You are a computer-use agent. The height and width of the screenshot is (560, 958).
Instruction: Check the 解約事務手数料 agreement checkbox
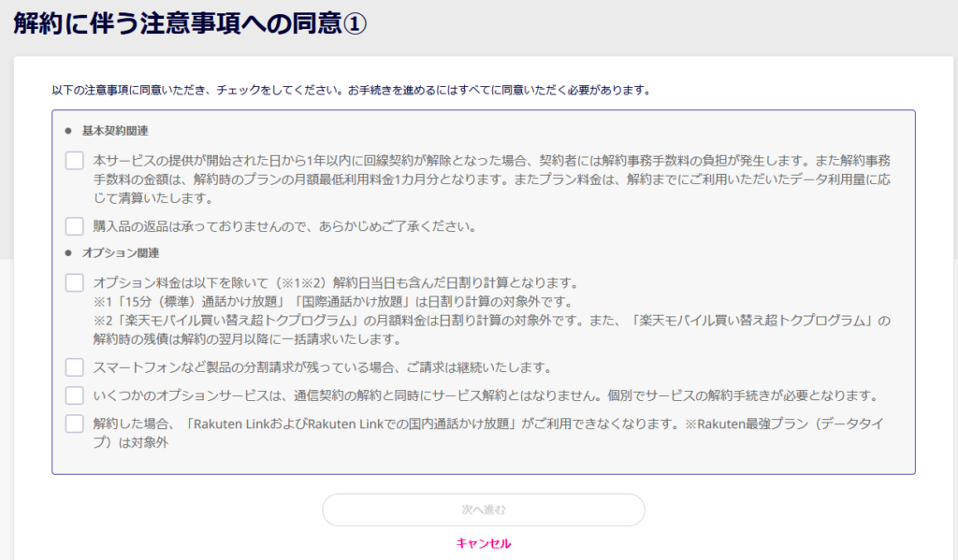pyautogui.click(x=75, y=161)
